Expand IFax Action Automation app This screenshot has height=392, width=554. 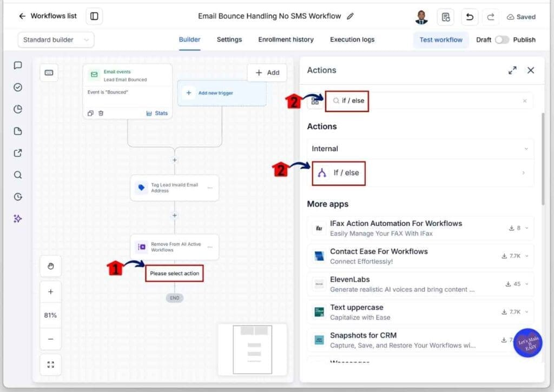click(x=420, y=228)
